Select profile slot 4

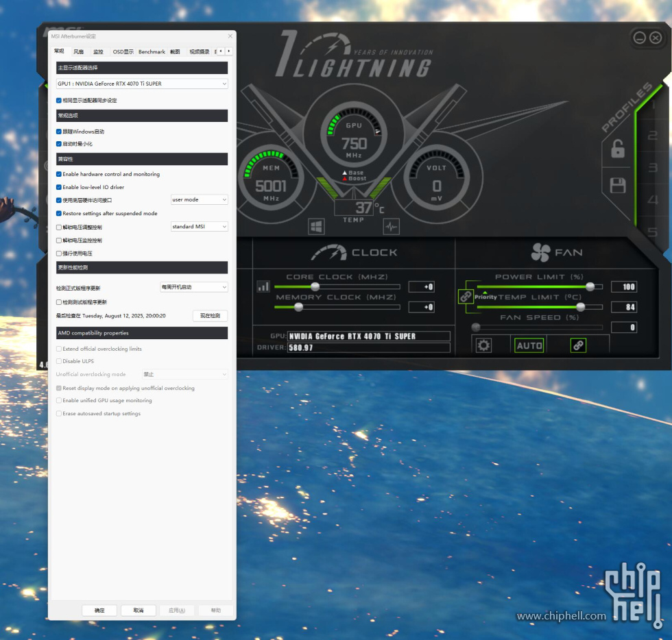[x=652, y=199]
